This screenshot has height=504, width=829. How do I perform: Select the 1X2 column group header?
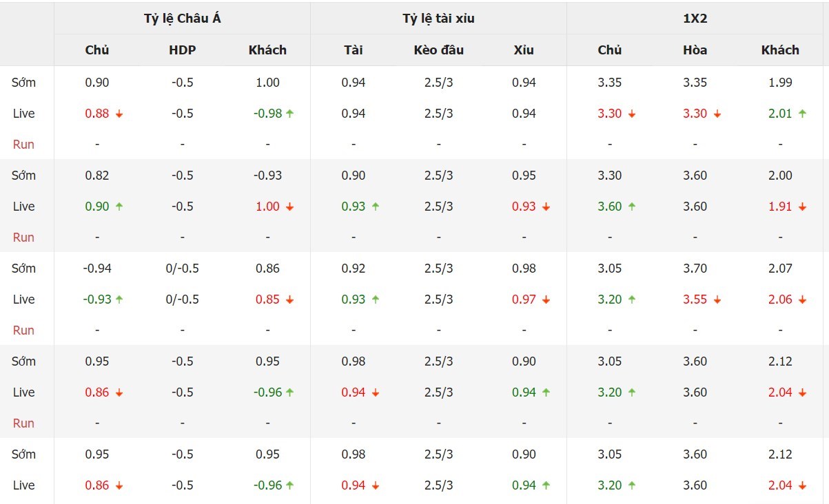(695, 19)
